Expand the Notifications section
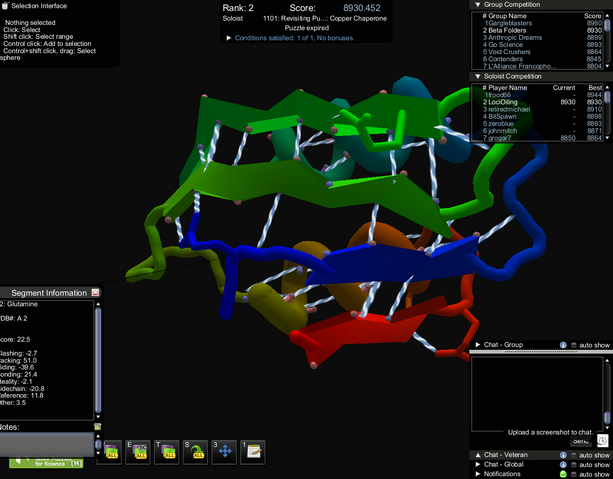This screenshot has height=479, width=613. coord(477,474)
